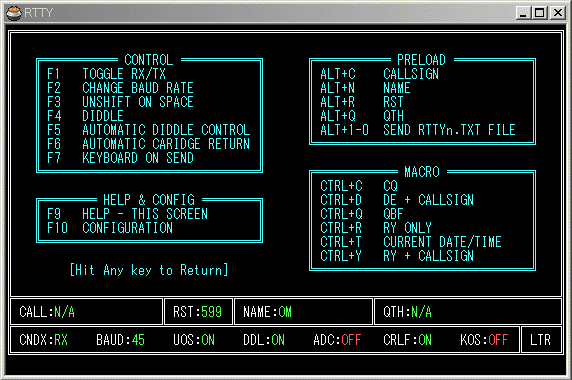This screenshot has height=380, width=572.
Task: Toggle the CRLF:ON status indicator
Action: [x=407, y=340]
